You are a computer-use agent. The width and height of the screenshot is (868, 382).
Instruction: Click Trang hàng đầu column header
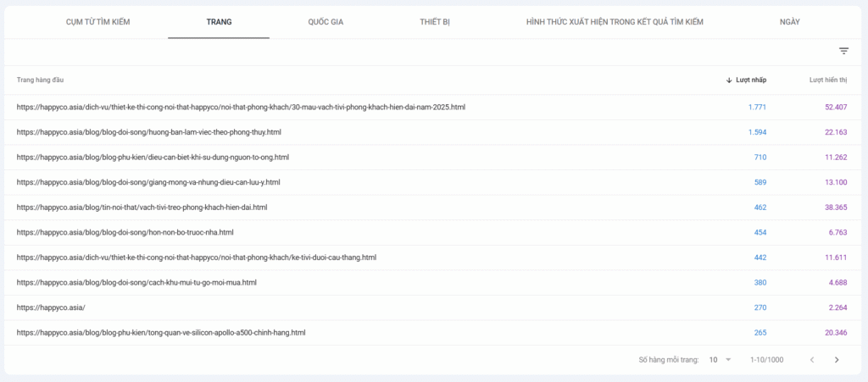coord(40,80)
